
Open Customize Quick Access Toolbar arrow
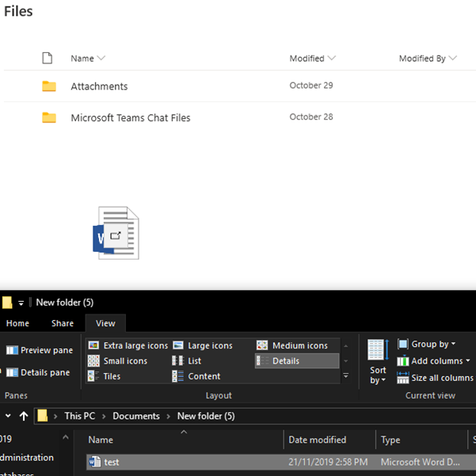(x=21, y=303)
